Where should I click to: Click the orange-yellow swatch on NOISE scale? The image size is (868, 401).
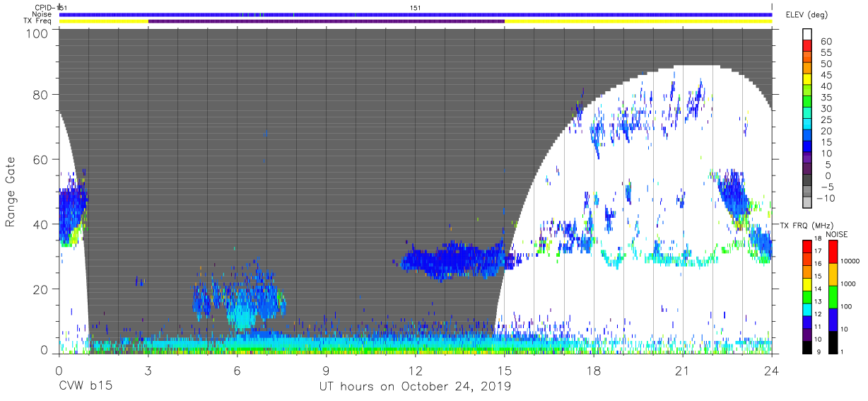(x=833, y=274)
